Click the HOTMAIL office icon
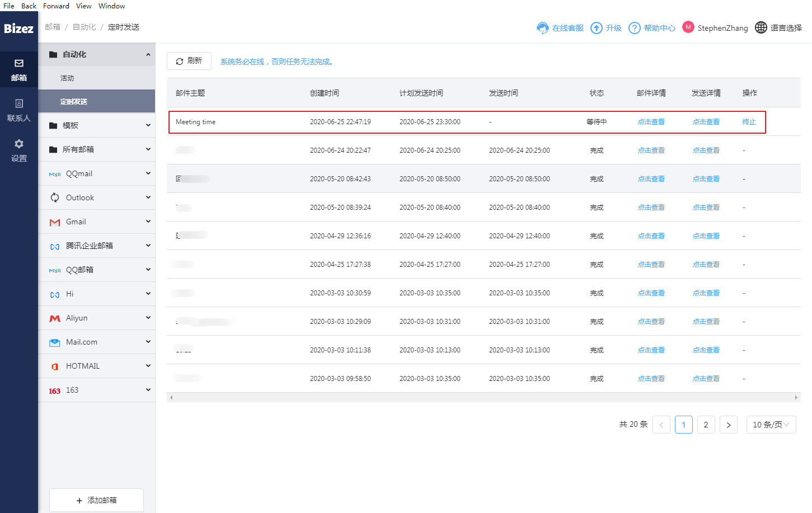This screenshot has height=513, width=812. 55,366
